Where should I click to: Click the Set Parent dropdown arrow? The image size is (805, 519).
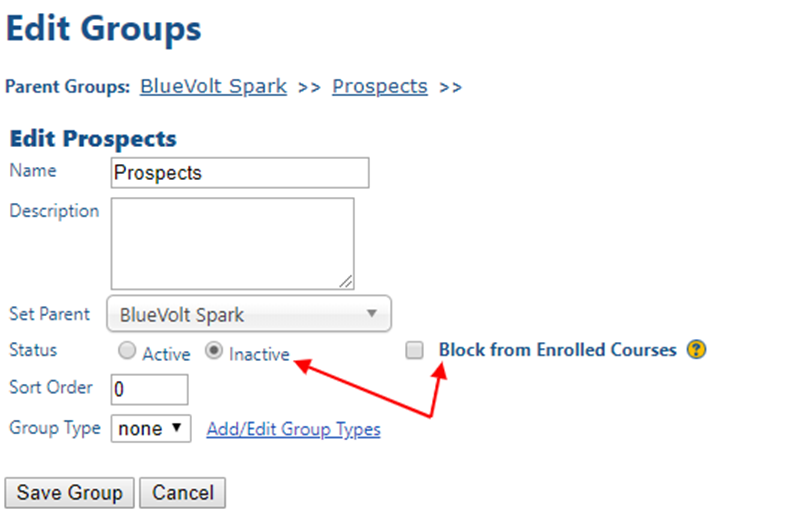tap(372, 313)
